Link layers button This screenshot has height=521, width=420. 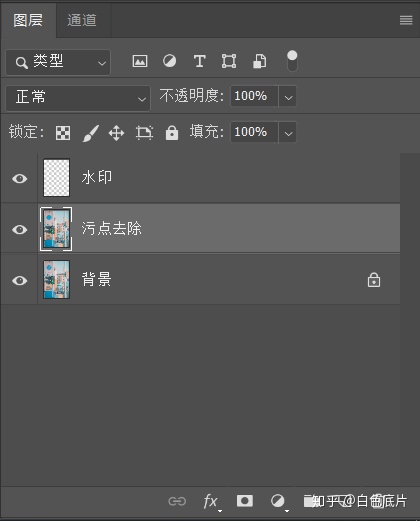(x=177, y=501)
